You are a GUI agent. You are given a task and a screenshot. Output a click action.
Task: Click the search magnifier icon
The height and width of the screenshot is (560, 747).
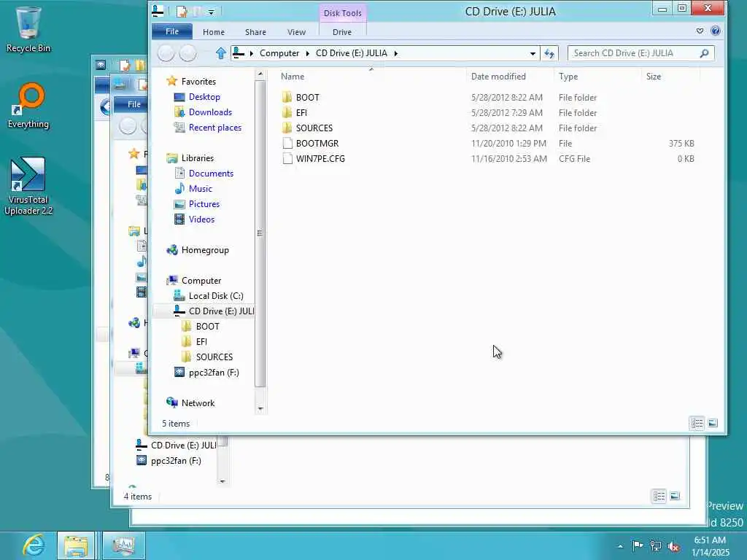704,53
